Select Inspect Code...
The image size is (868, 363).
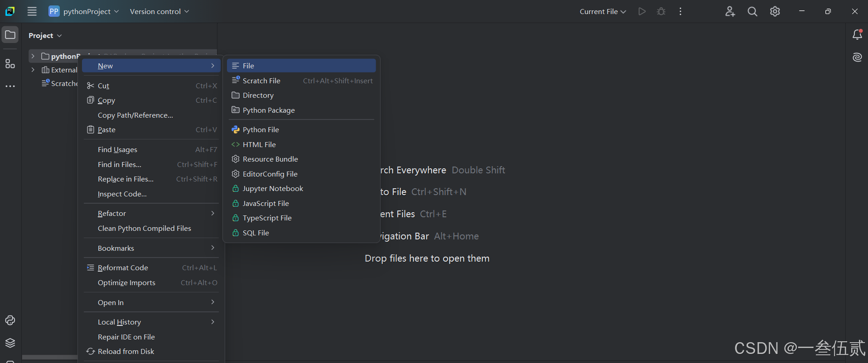click(x=151, y=194)
